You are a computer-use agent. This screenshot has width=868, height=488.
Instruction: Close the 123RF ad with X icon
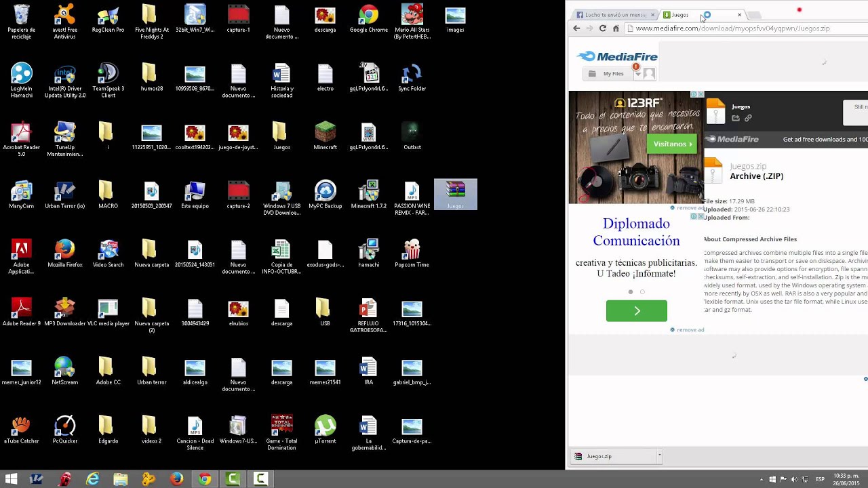[701, 94]
